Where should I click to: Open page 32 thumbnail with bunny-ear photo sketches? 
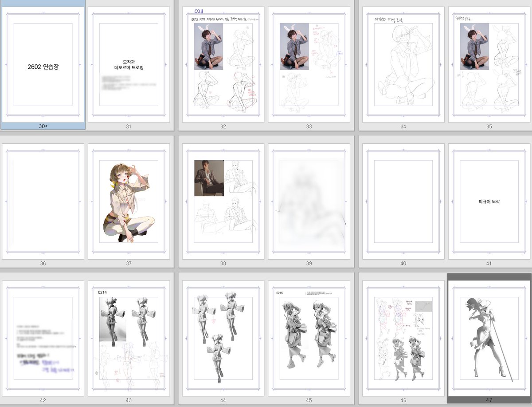223,64
